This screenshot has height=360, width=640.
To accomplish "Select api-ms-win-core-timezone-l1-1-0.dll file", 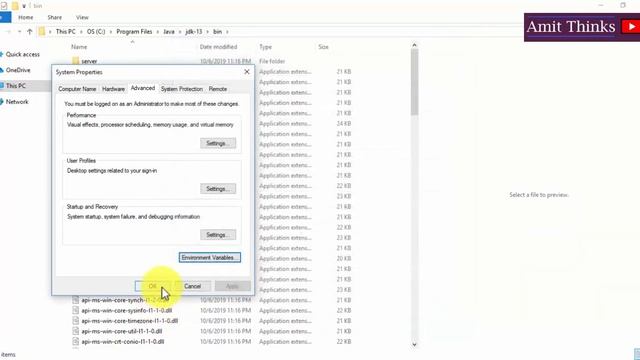I will point(129,321).
